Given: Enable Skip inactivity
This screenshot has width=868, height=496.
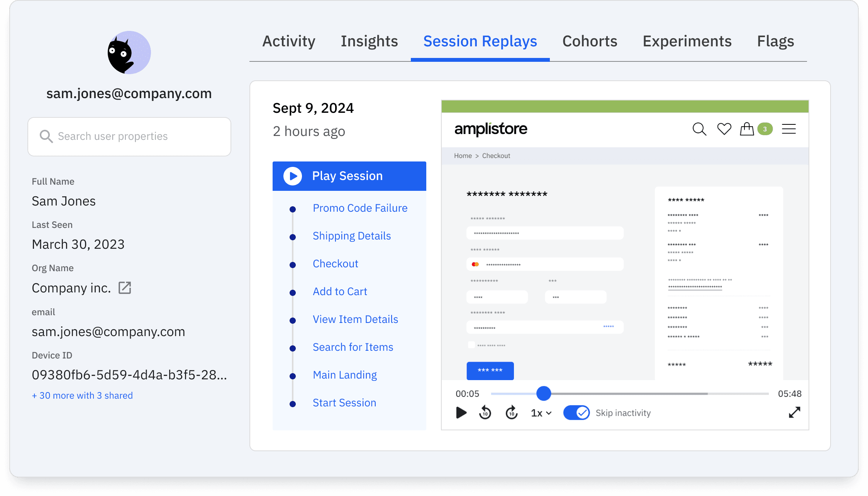Looking at the screenshot, I should 576,413.
